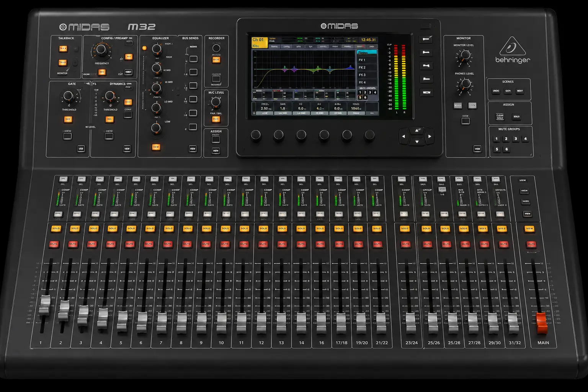This screenshot has width=588, height=392.
Task: Turn the Config/Preamp Frequency knob
Action: (x=101, y=50)
